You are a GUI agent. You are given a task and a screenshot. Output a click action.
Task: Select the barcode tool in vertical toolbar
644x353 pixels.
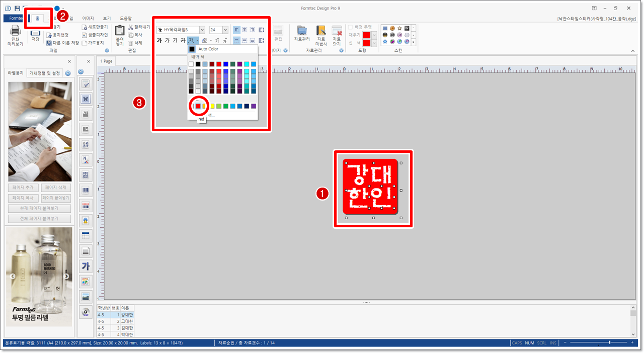point(86,191)
